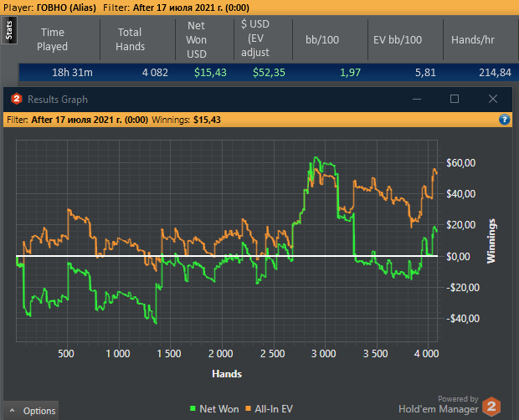Click the Results Graph window title
Image resolution: width=519 pixels, height=420 pixels.
click(58, 100)
